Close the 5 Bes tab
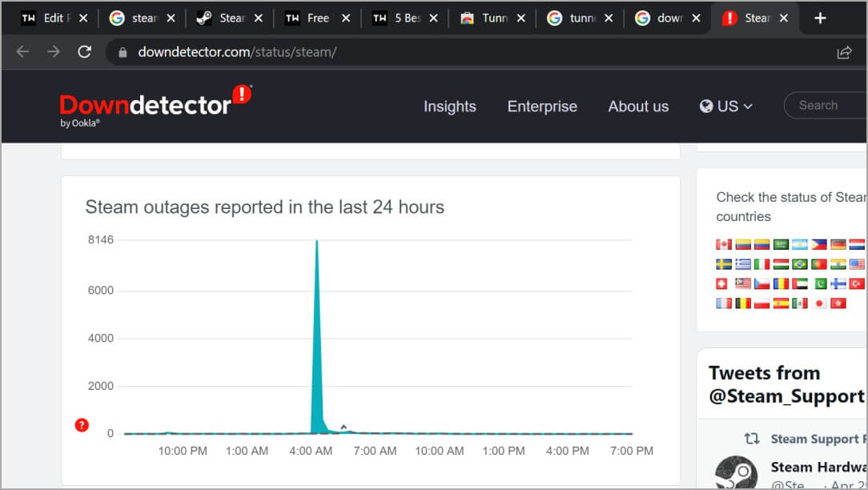 pyautogui.click(x=433, y=18)
